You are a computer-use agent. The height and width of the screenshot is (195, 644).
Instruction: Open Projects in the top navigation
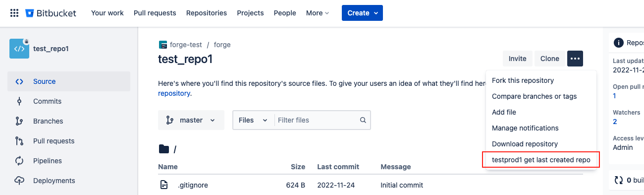click(x=250, y=13)
